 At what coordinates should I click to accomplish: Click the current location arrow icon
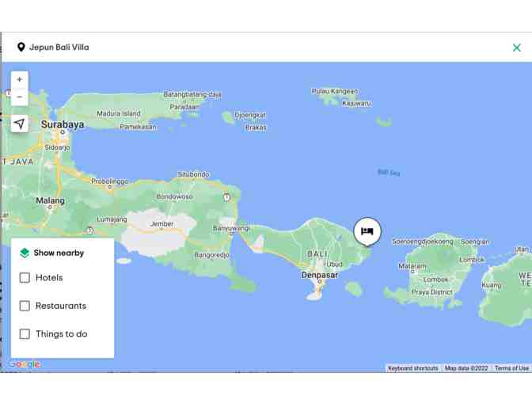19,124
